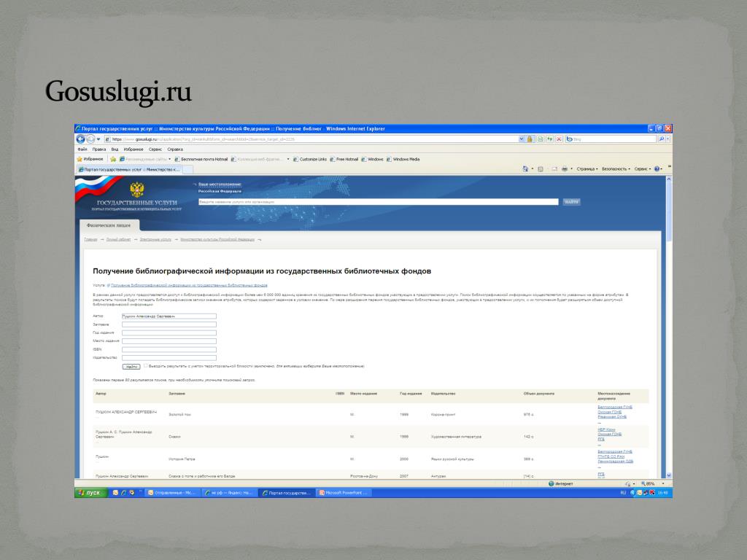Open the Customize Links favorite
The image size is (747, 560).
pyautogui.click(x=309, y=159)
